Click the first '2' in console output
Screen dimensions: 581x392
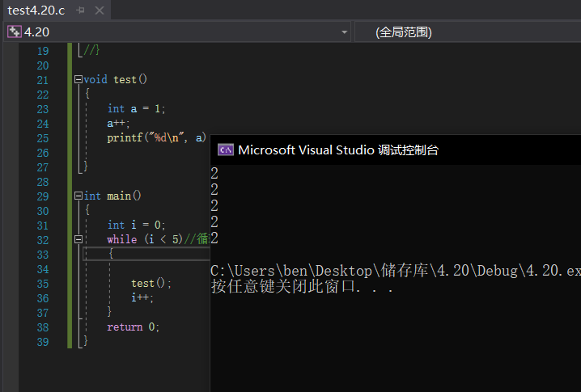(214, 174)
